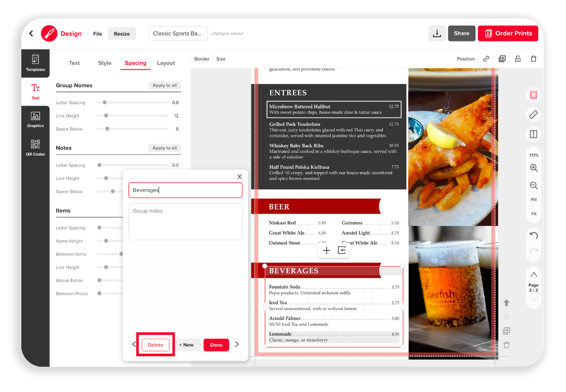Adjust Group Names Space Below slider
Viewport: 566px width, 392px height.
coord(132,129)
